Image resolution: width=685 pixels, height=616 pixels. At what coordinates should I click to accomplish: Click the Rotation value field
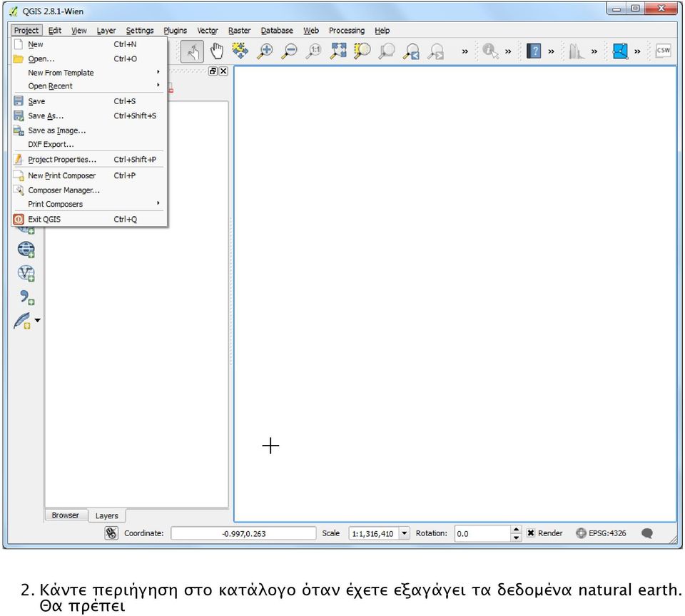(x=483, y=533)
